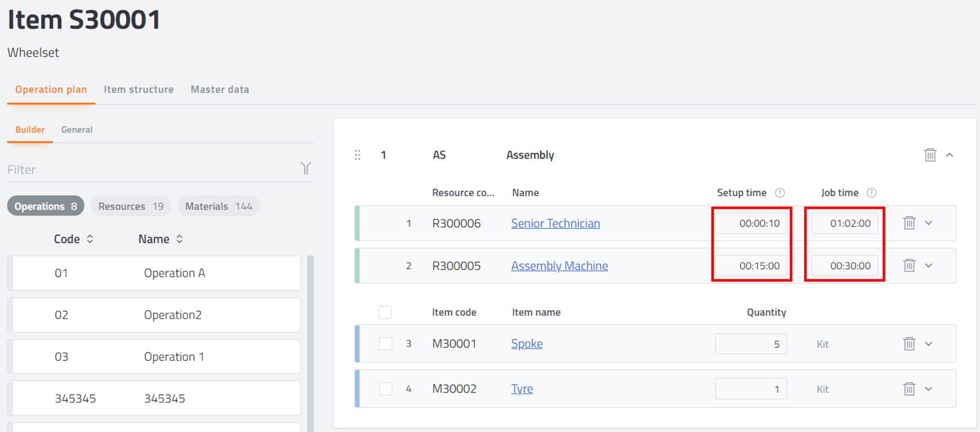Open Job time help tooltip icon
This screenshot has width=980, height=432.
872,193
